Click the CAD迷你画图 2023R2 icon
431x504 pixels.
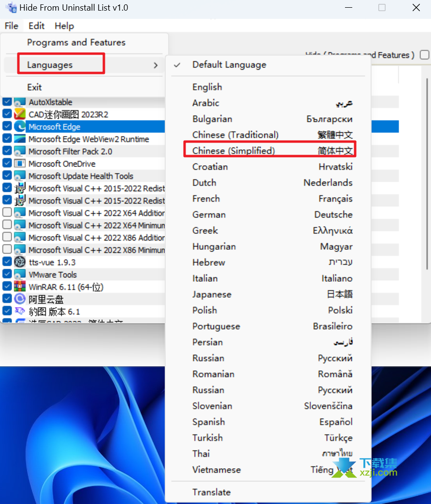pos(20,114)
